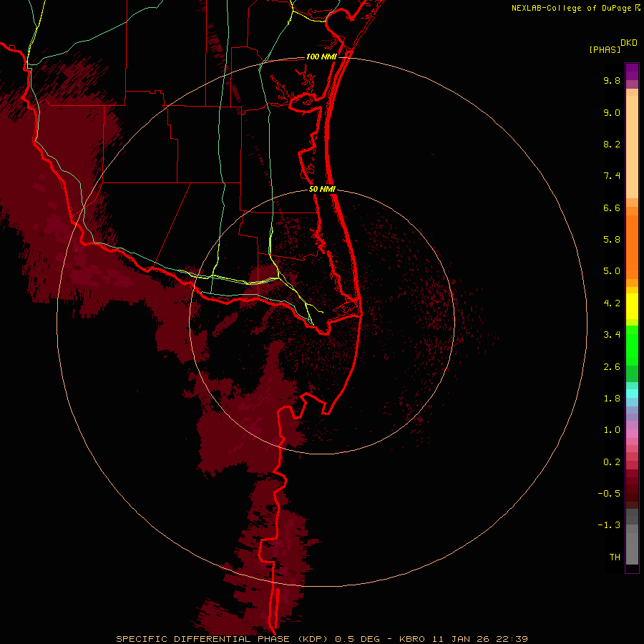The image size is (644, 644).
Task: Click the DKD label above the color scale
Action: [x=629, y=43]
